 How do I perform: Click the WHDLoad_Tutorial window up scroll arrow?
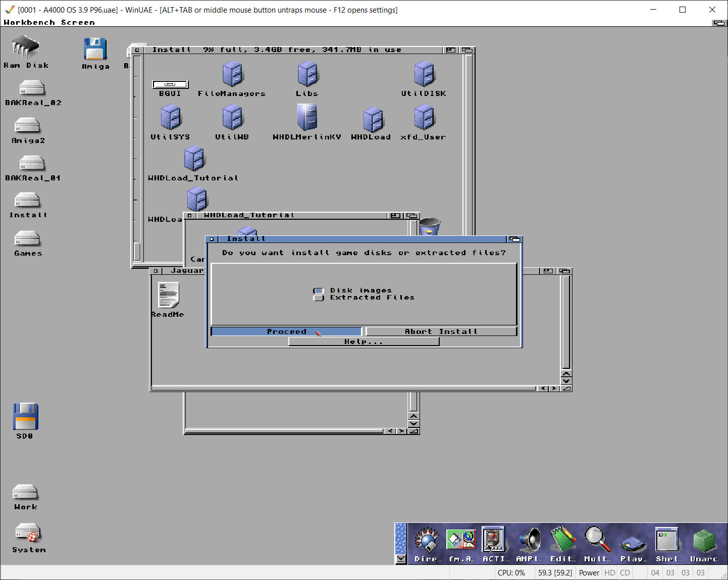413,416
